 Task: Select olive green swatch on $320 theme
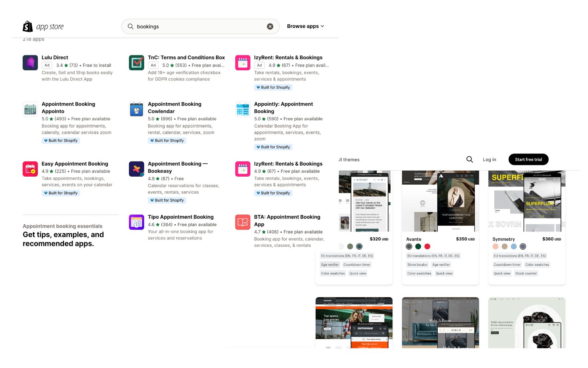click(x=350, y=247)
